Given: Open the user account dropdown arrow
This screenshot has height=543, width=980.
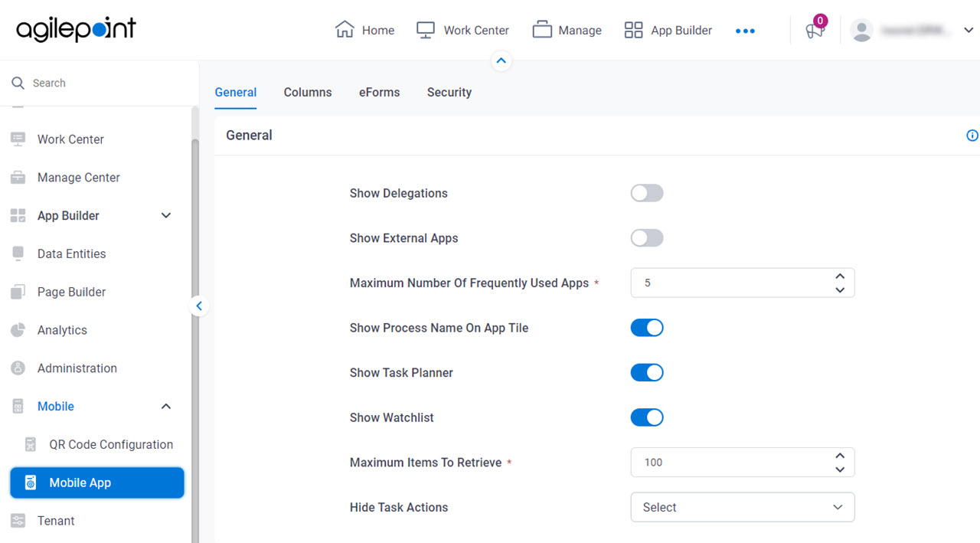Looking at the screenshot, I should [x=968, y=31].
